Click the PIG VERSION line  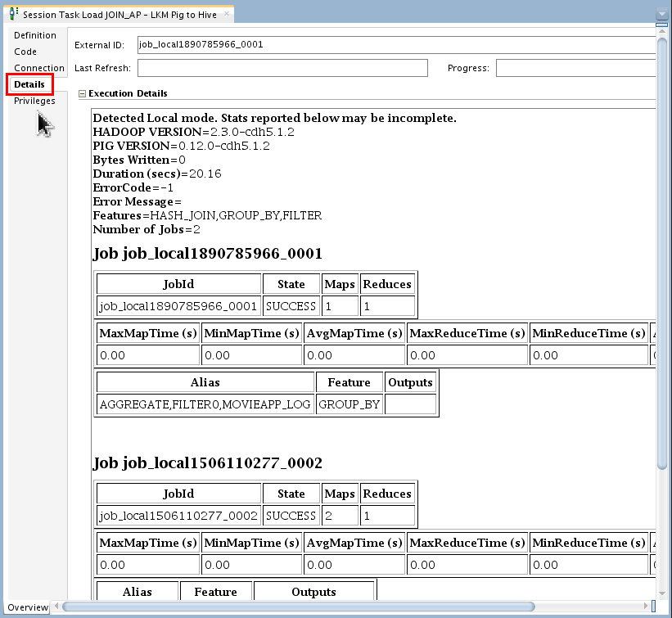click(x=181, y=146)
